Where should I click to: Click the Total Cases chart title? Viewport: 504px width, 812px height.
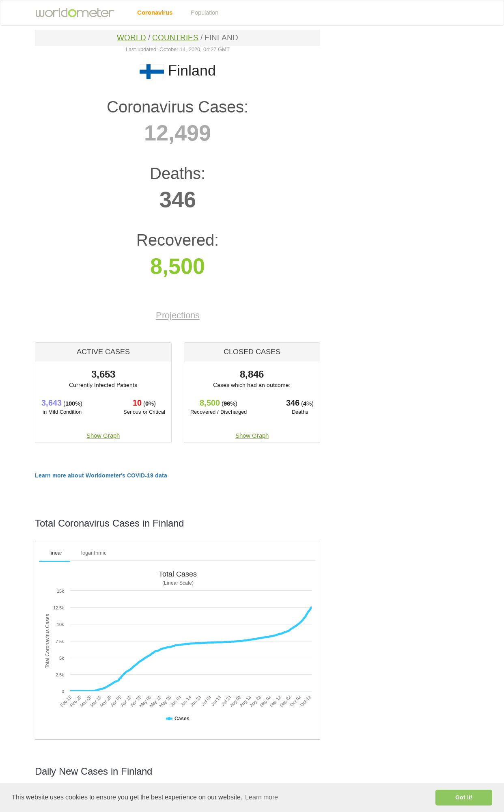177,574
